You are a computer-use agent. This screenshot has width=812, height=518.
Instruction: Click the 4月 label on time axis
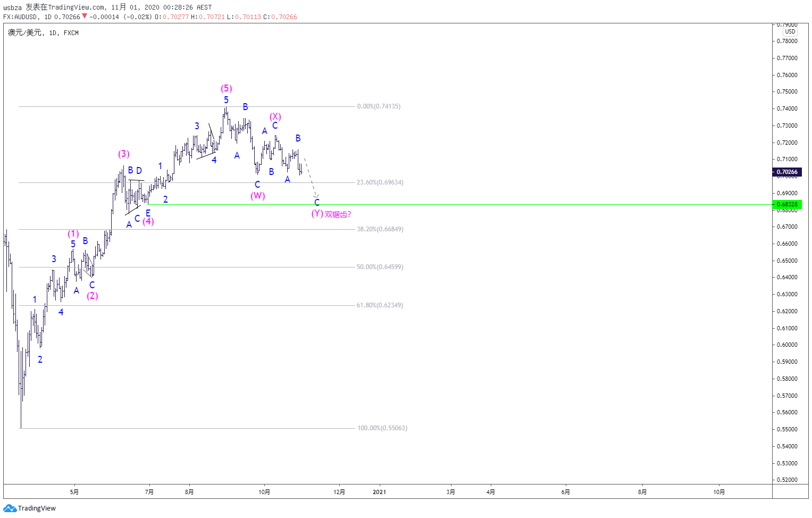click(x=491, y=492)
